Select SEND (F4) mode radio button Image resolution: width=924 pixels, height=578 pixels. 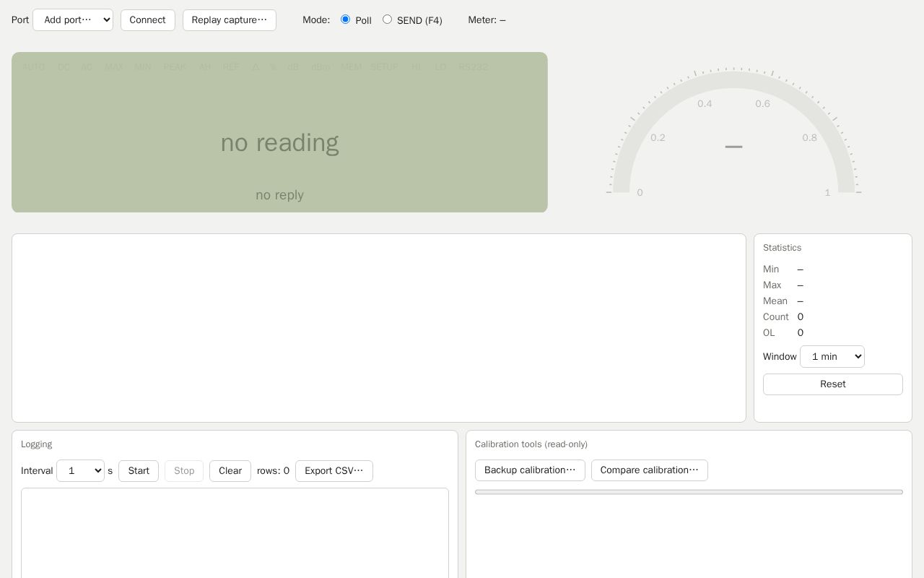tap(387, 20)
